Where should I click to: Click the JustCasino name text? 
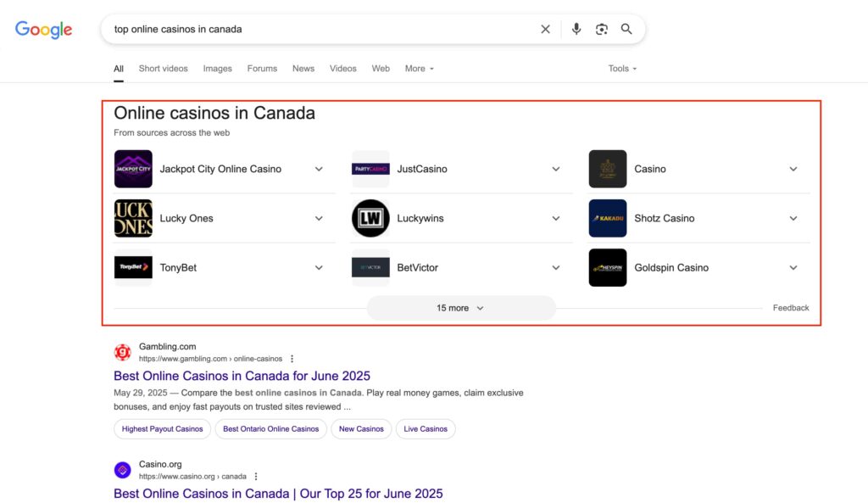point(422,169)
